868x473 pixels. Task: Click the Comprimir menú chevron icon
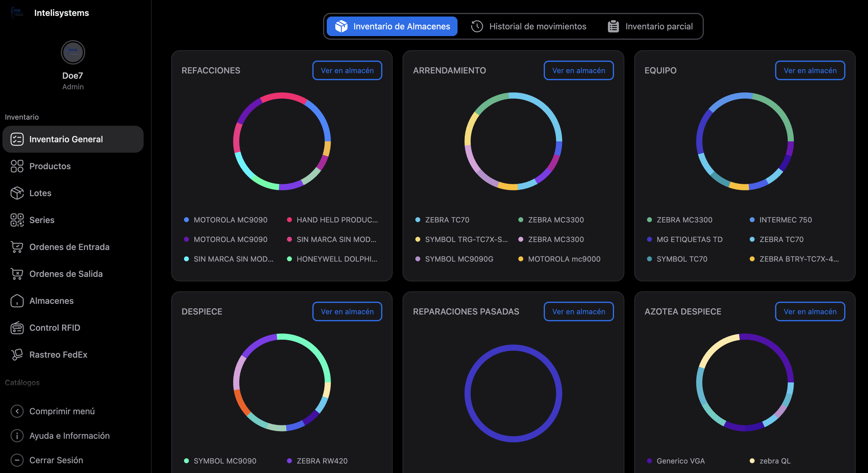point(17,411)
